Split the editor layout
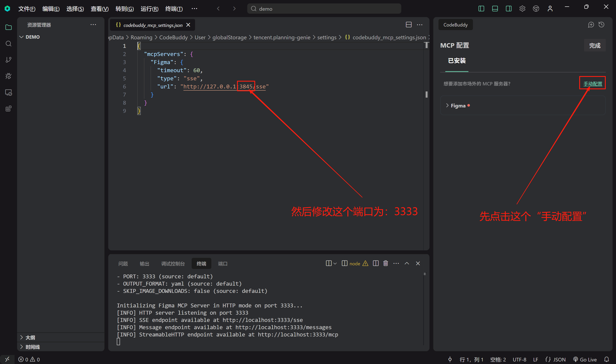 pyautogui.click(x=409, y=25)
